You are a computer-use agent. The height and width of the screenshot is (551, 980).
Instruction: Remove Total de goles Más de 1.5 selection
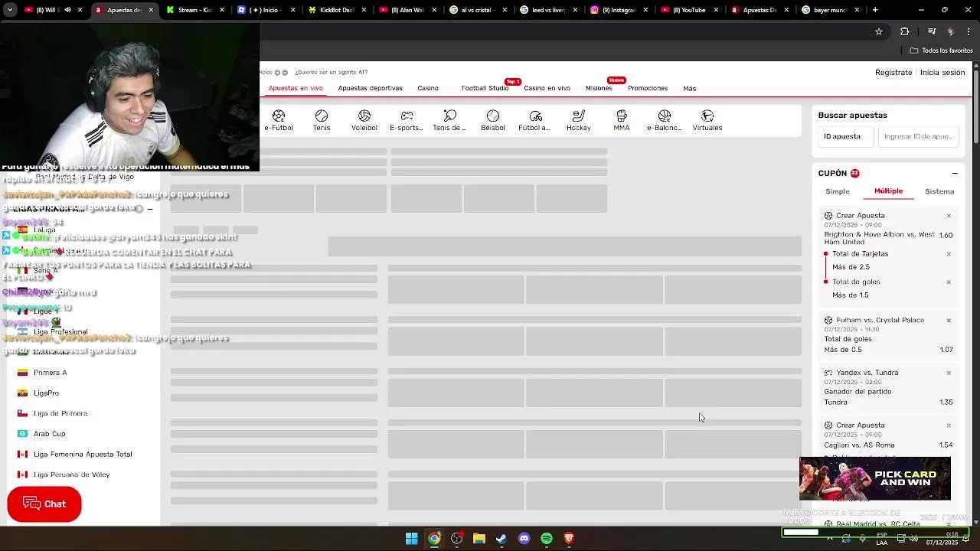[949, 282]
